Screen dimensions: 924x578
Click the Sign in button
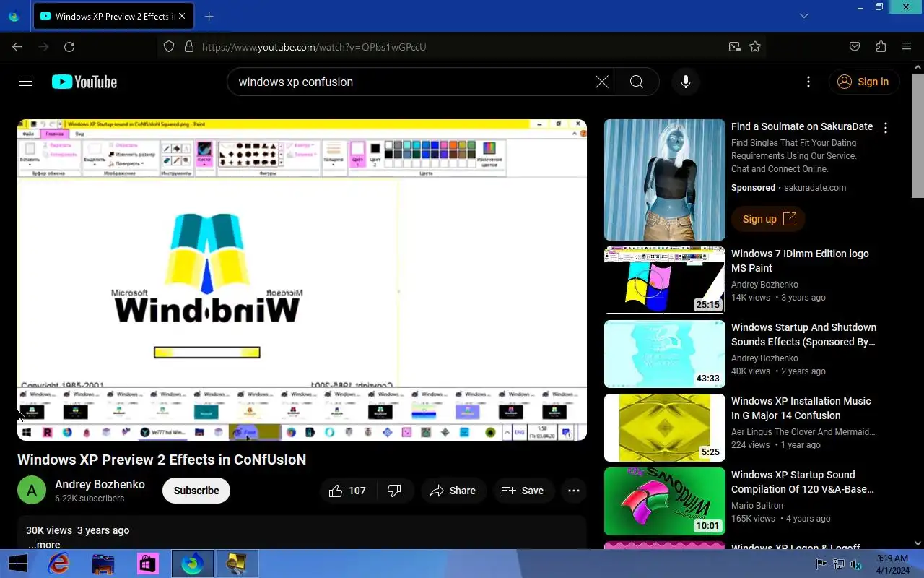[863, 82]
